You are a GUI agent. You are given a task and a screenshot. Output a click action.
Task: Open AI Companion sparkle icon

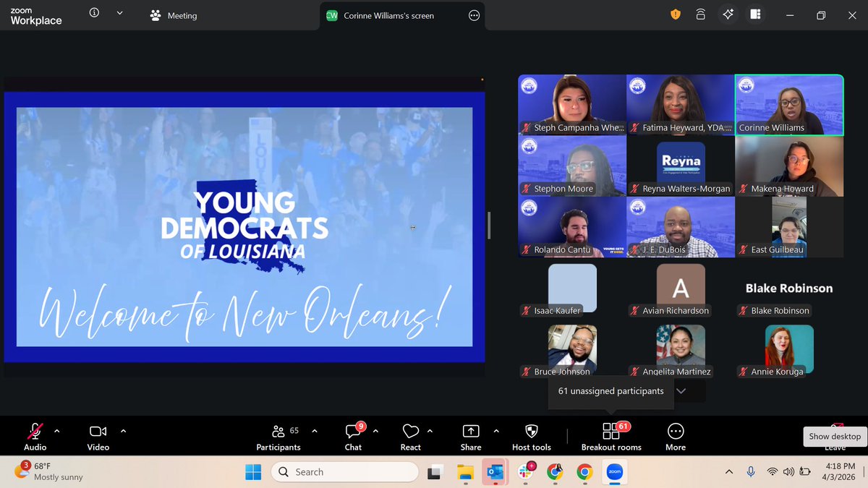point(728,14)
